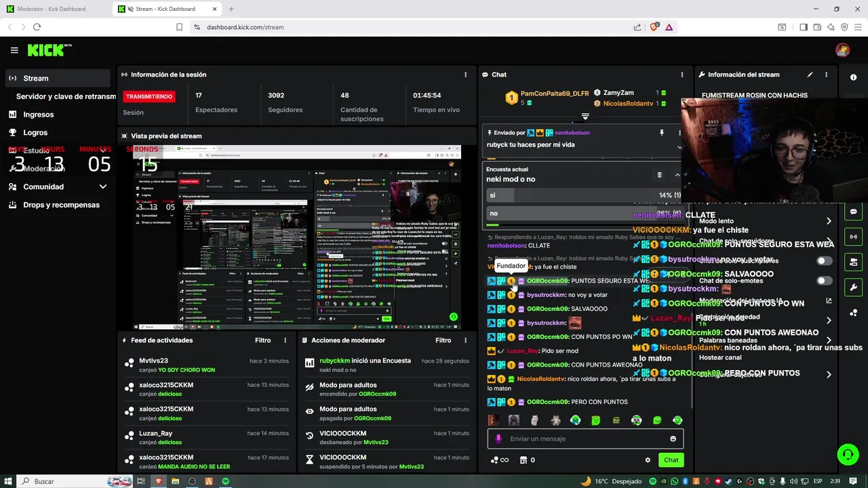868x488 pixels.
Task: Expand the Comunidad sidebar section
Action: tap(58, 186)
